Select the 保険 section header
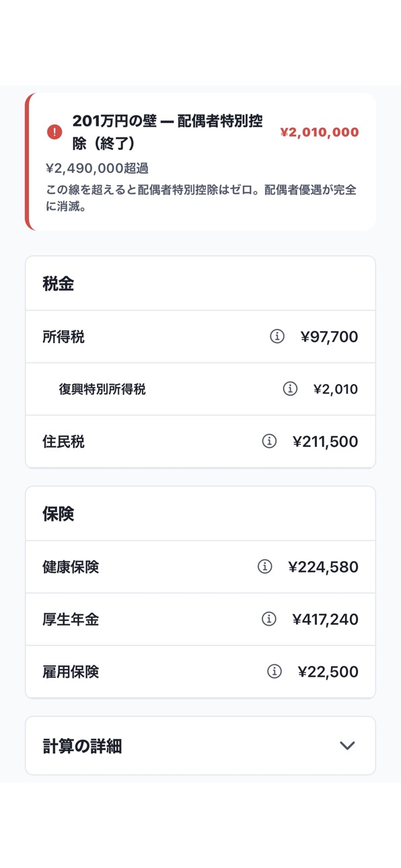The image size is (401, 868). pos(58,514)
